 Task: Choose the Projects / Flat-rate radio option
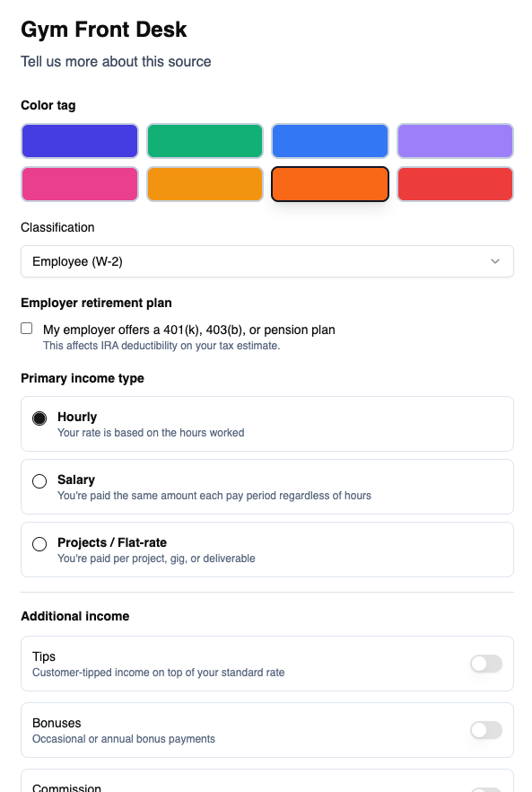(x=39, y=544)
